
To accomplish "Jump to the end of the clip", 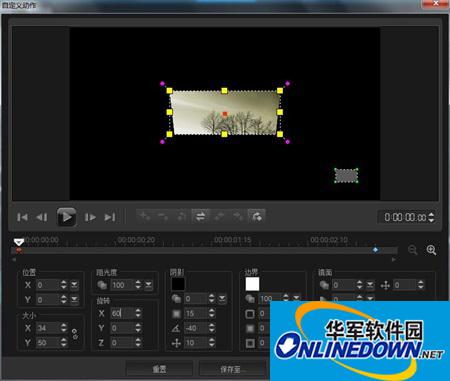I will pos(110,217).
